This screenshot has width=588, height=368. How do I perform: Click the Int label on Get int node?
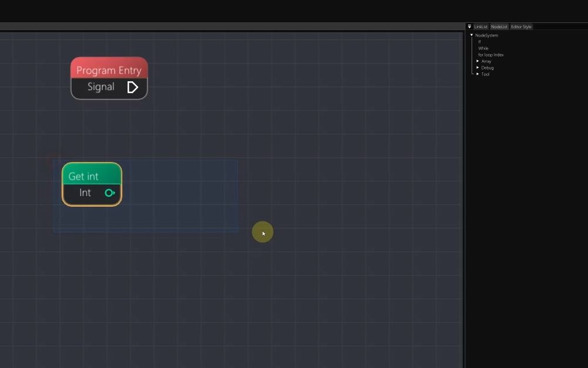tap(85, 193)
